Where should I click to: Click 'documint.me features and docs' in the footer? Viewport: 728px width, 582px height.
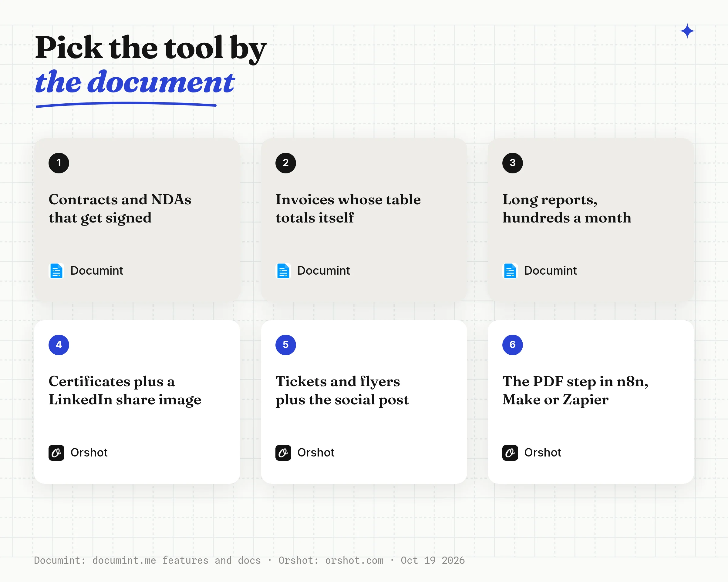coord(177,560)
